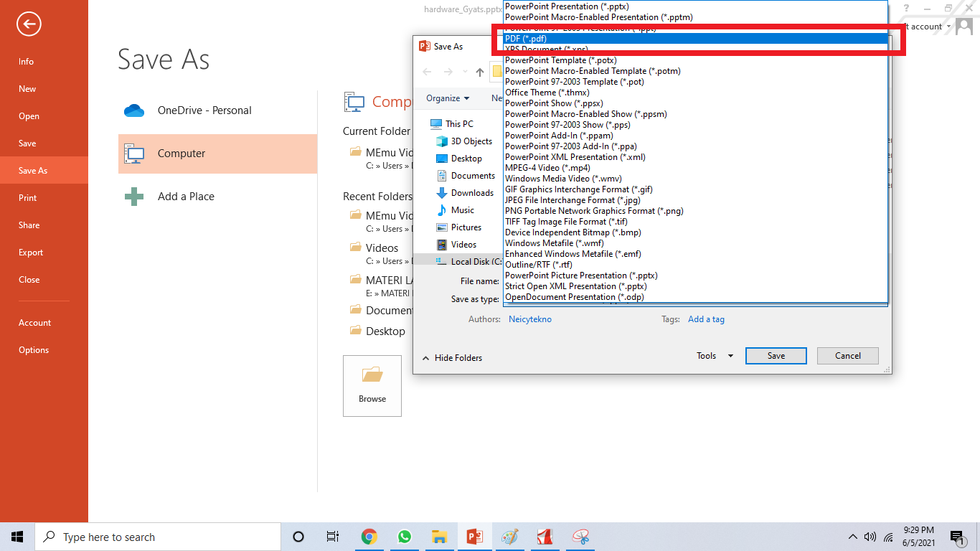Click the Neicytekno author name
This screenshot has height=551, width=980.
(x=530, y=319)
